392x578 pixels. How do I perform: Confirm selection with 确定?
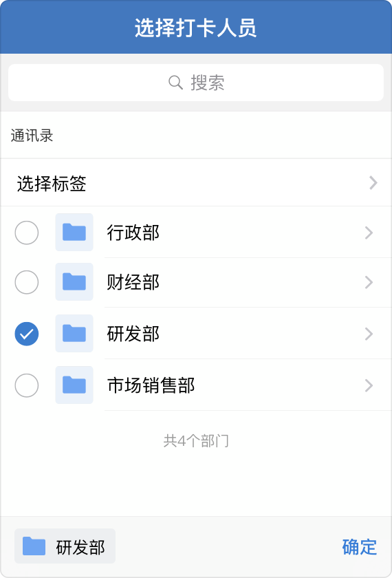click(x=360, y=547)
